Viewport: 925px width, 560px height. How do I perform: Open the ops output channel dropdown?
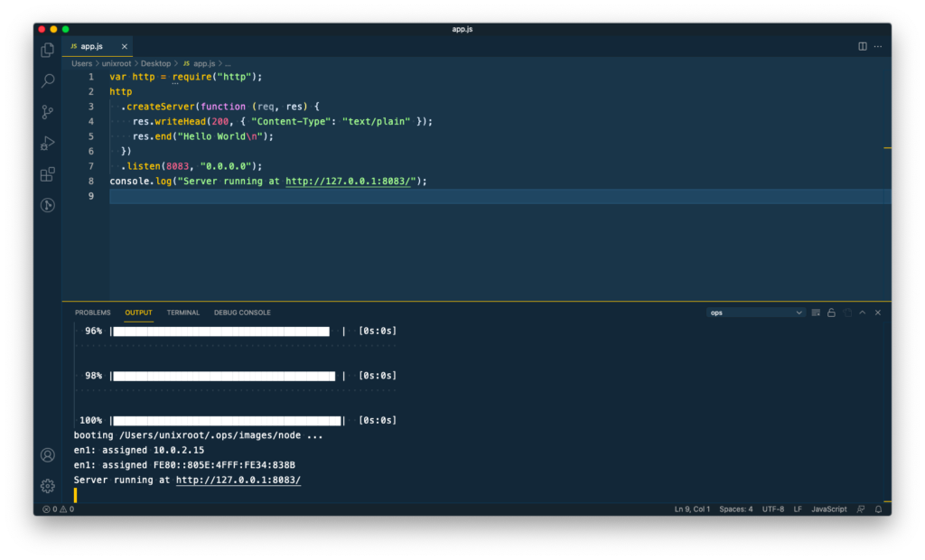756,313
